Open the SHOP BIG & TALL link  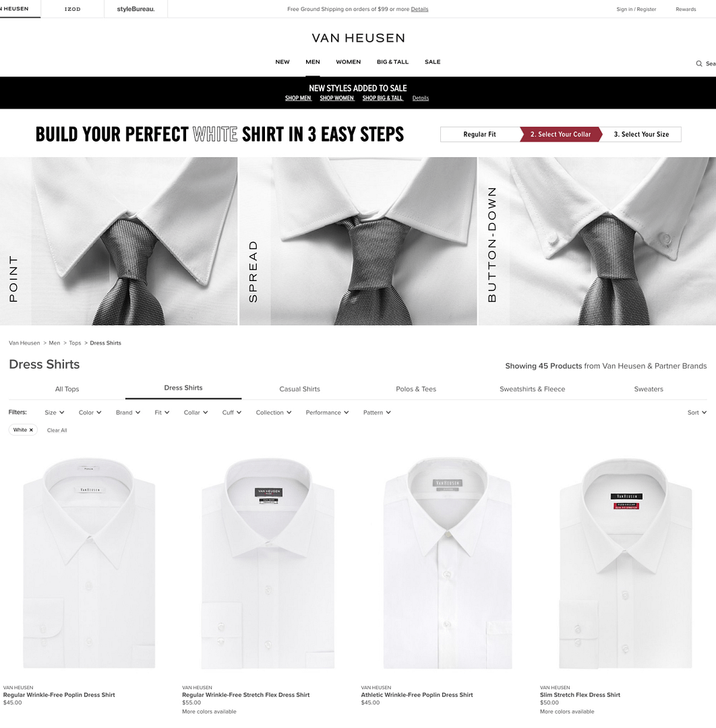point(383,98)
